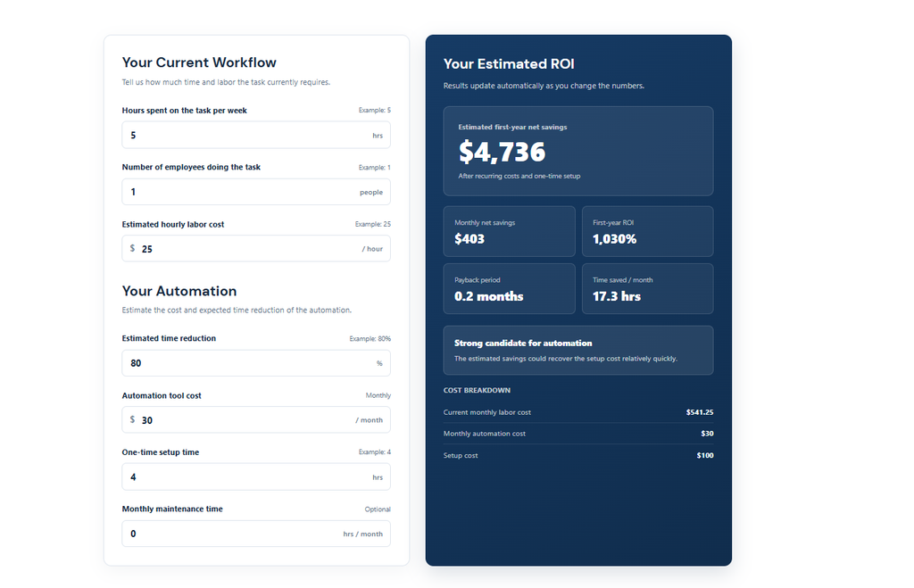Click 'Monthly maintenance time' label
The image size is (914, 588).
pyautogui.click(x=172, y=509)
